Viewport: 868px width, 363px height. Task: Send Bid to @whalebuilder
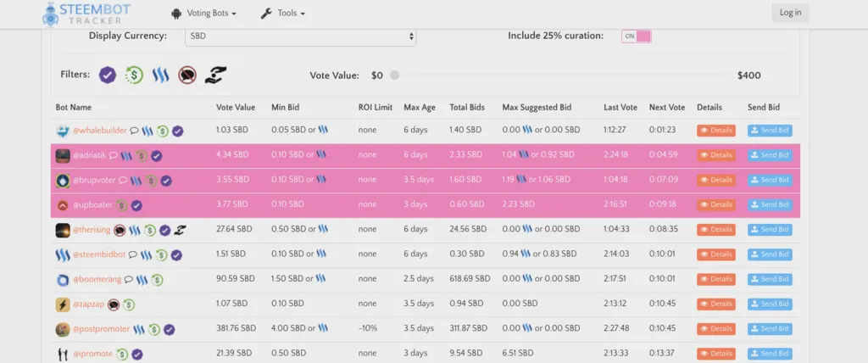coord(770,131)
